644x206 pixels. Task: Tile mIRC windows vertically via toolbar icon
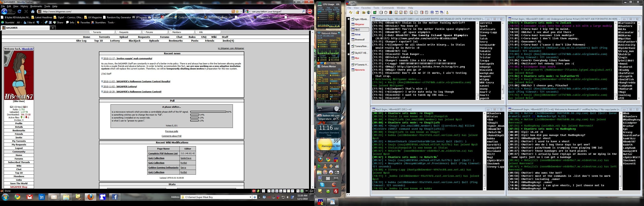437,13
